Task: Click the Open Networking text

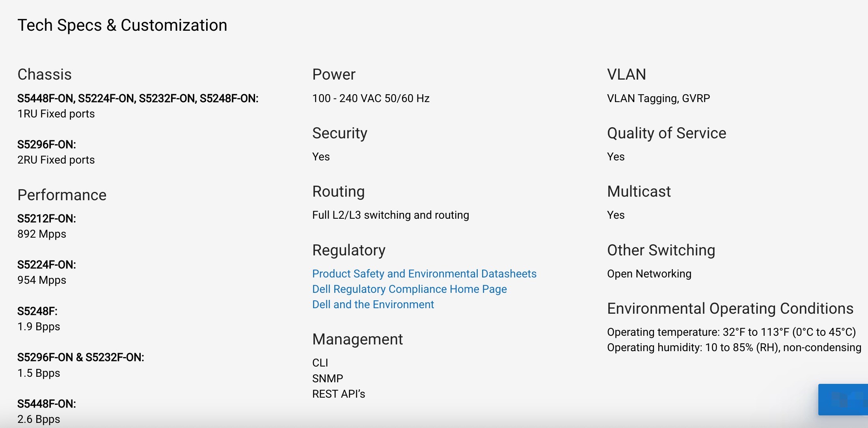Action: [649, 274]
